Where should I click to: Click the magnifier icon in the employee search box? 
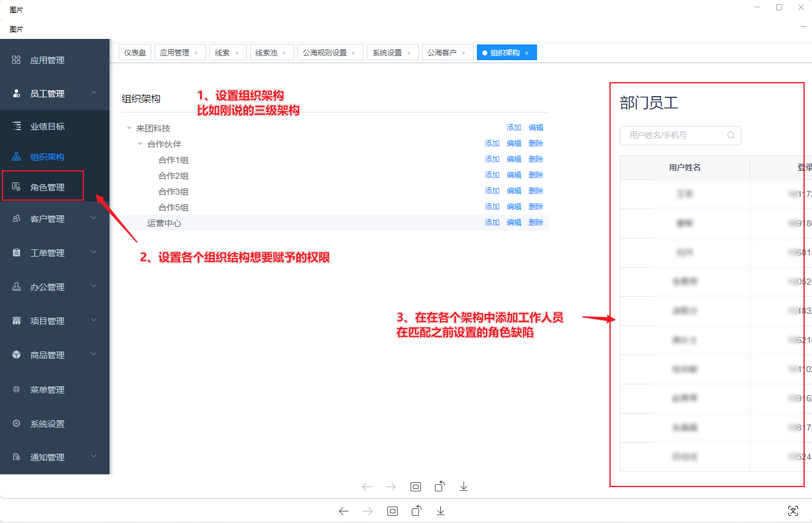pyautogui.click(x=730, y=135)
